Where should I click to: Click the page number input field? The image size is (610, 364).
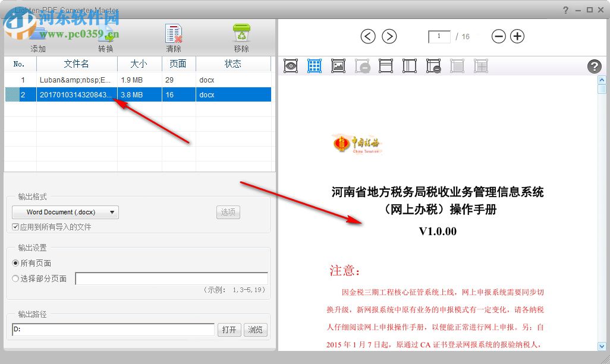pos(439,36)
